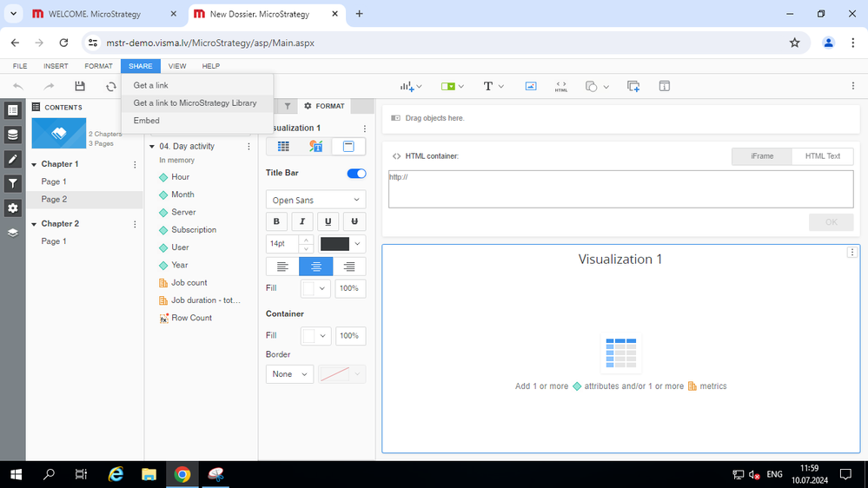This screenshot has height=488, width=868.
Task: Toggle italic on title text
Action: pyautogui.click(x=302, y=221)
